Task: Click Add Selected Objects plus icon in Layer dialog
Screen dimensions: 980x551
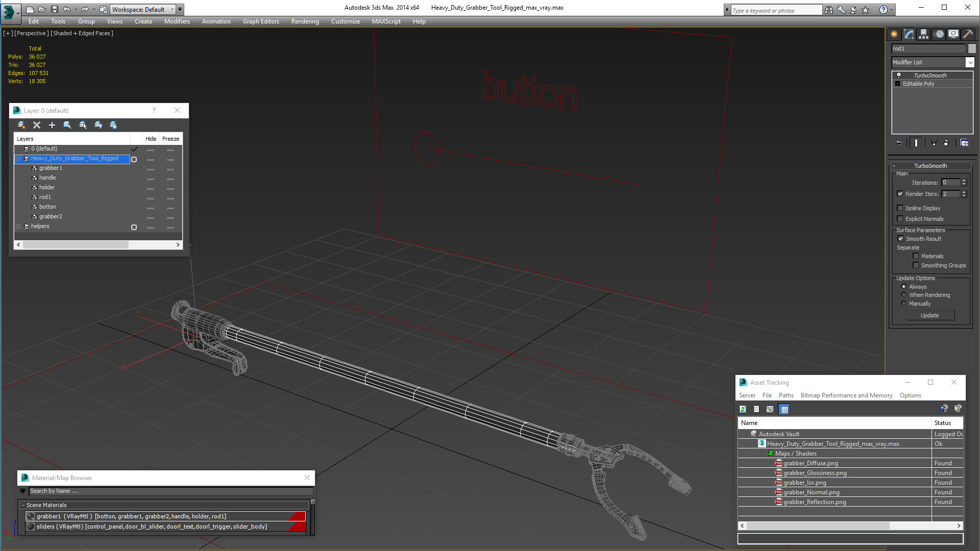Action: tap(52, 125)
